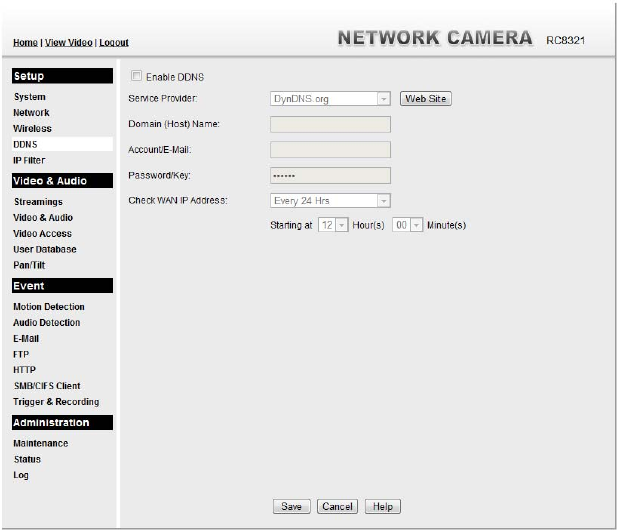Open Maintenance page
The height and width of the screenshot is (530, 617).
point(41,443)
